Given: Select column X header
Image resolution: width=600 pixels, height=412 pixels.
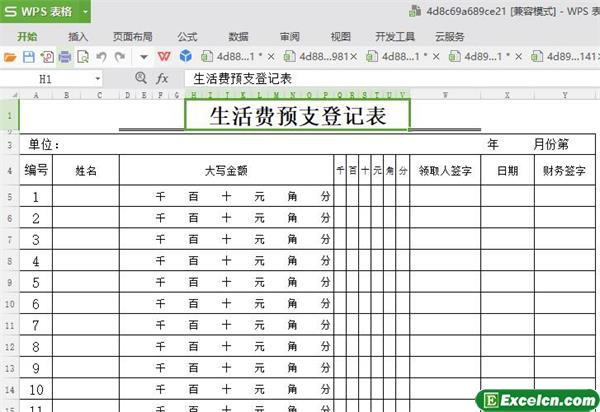Looking at the screenshot, I should 507,95.
